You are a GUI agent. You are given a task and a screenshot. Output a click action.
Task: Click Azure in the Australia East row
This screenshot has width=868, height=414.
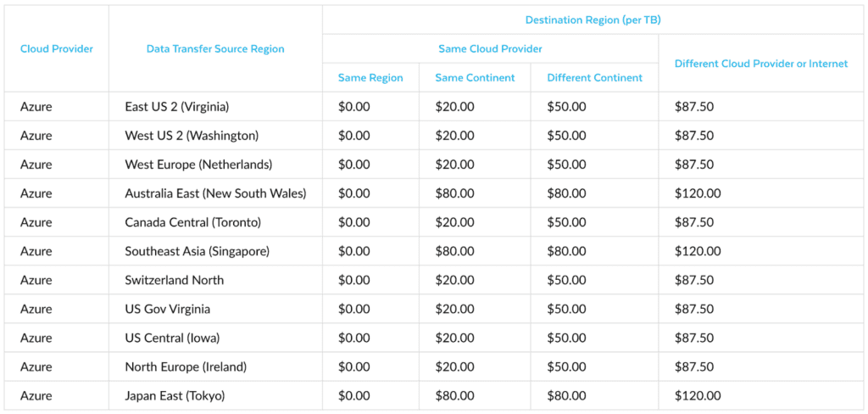pos(36,193)
